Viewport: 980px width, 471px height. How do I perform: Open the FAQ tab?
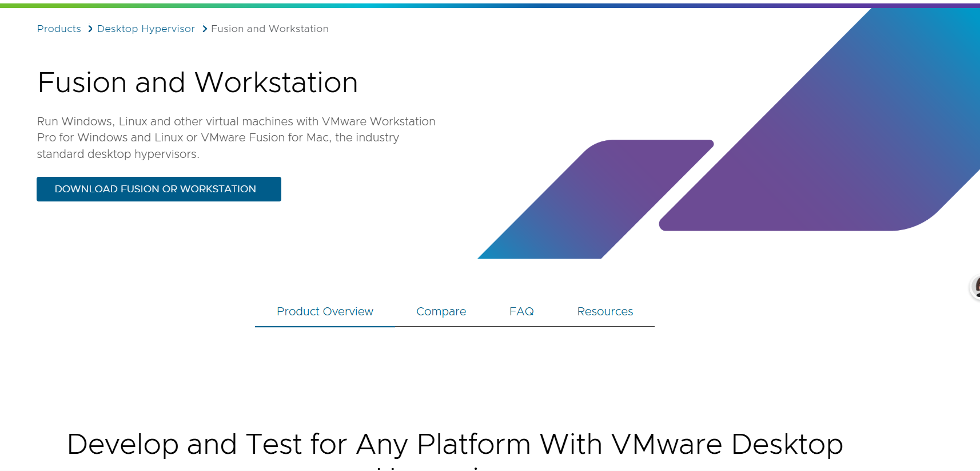521,311
